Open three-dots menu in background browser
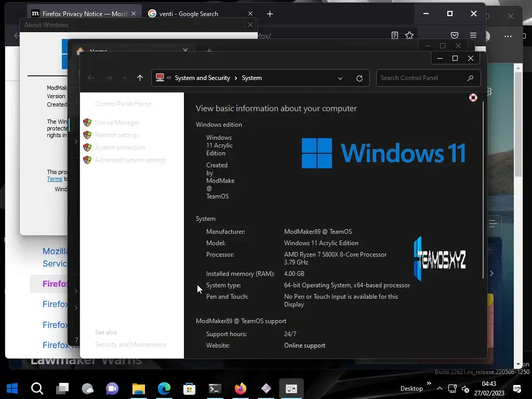Viewport: 532px width, 399px height. (x=508, y=36)
